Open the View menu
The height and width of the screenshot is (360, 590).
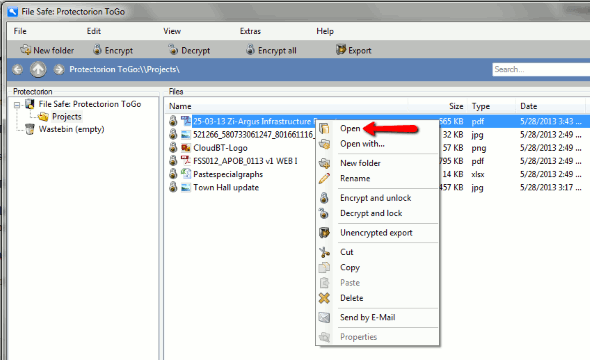pyautogui.click(x=172, y=31)
